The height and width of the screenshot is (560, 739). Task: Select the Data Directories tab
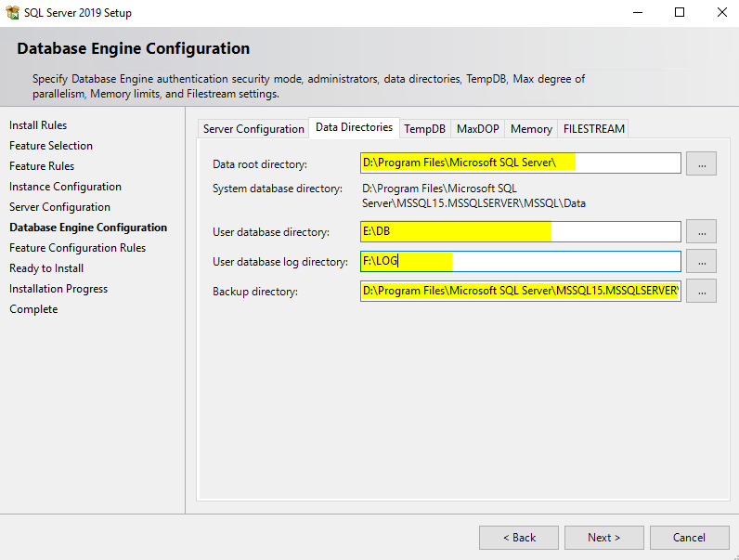(x=354, y=127)
